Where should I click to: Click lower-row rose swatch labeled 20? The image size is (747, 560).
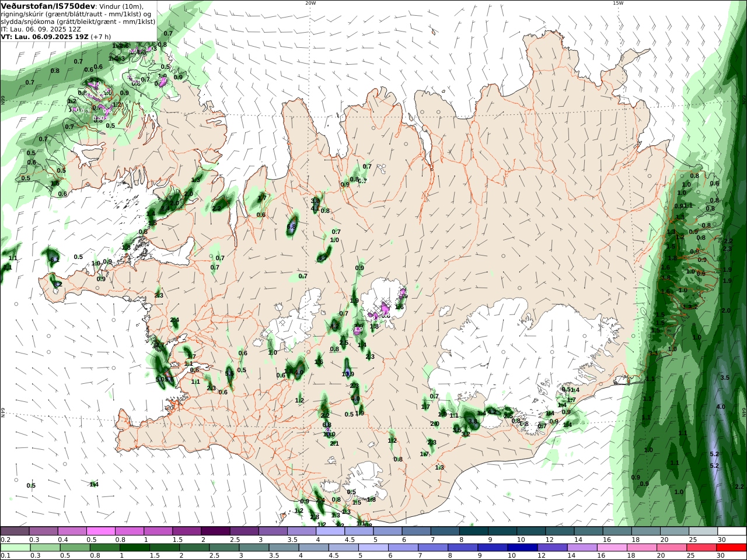(671, 548)
